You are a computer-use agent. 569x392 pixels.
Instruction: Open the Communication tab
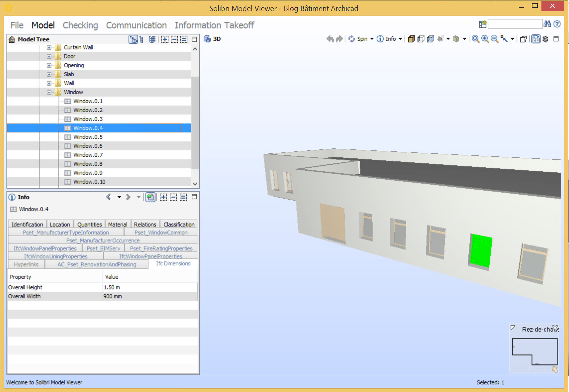(x=136, y=25)
